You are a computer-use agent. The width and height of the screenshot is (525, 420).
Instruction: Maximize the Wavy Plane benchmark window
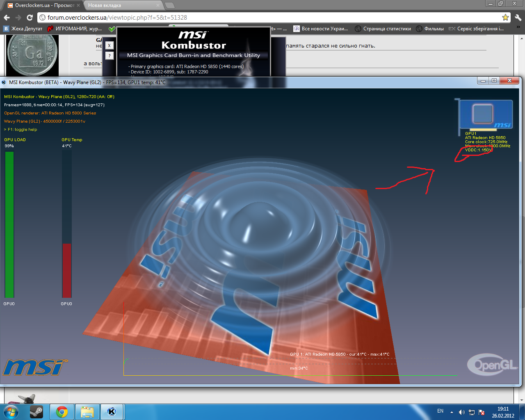(494, 81)
